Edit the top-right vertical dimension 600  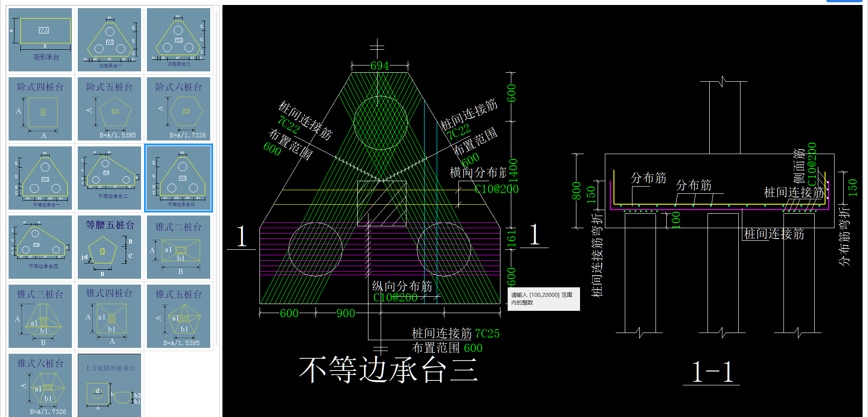511,93
